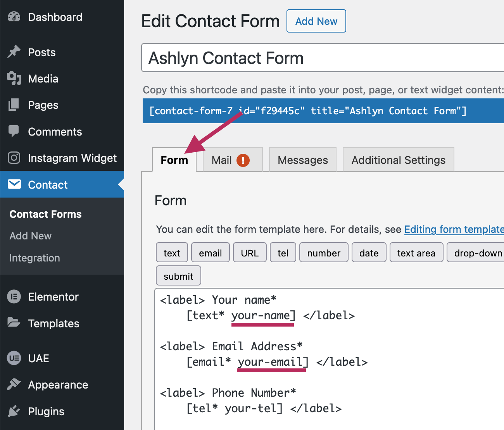Click the form title input field
Image resolution: width=504 pixels, height=430 pixels.
322,58
